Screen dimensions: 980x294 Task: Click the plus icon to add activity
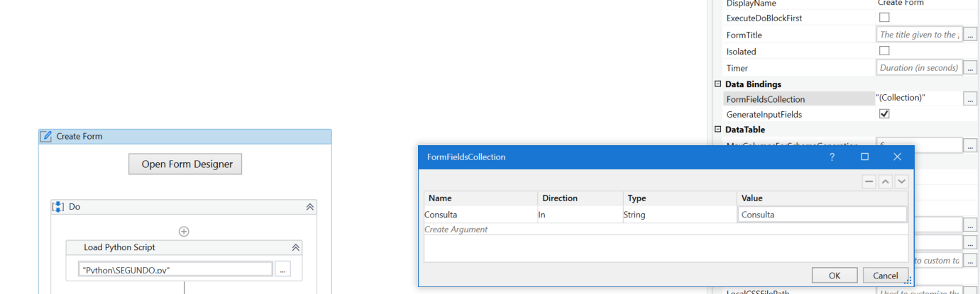184,231
